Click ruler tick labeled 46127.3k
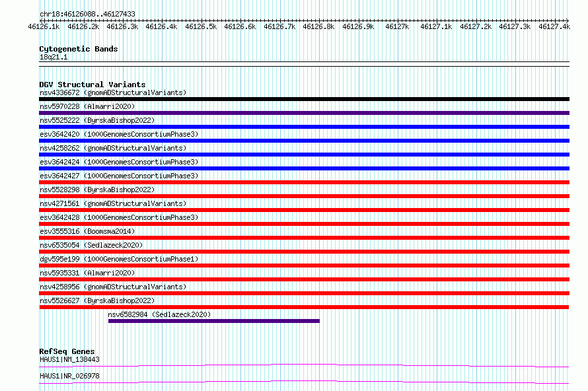Screen dimensions: 588x391 (x=515, y=26)
